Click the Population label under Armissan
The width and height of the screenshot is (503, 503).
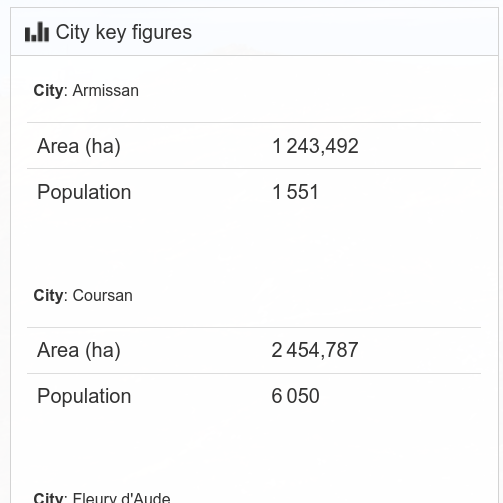point(84,193)
